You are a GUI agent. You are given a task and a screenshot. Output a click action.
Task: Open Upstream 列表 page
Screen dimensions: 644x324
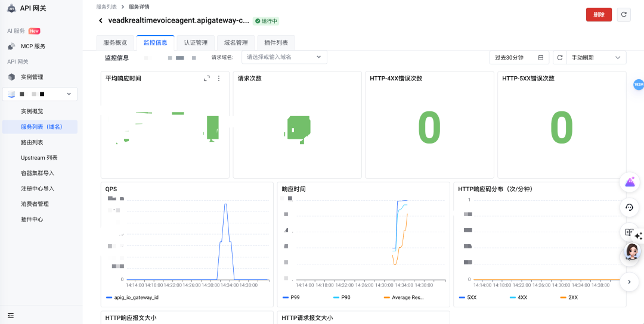coord(39,158)
